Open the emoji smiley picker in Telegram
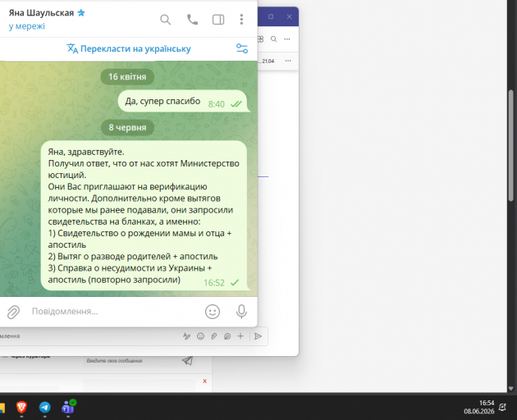 213,312
